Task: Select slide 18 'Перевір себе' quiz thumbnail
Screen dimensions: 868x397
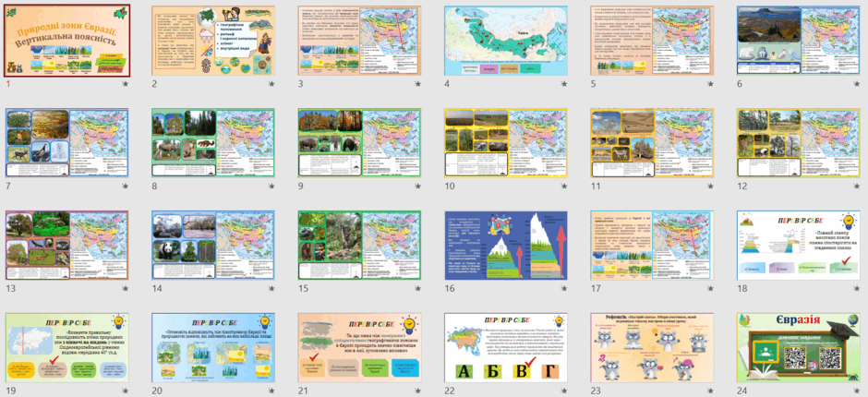Action: point(798,246)
